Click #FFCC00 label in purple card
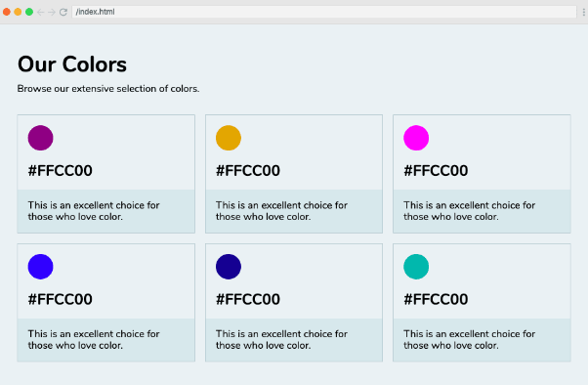This screenshot has height=385, width=588. pyautogui.click(x=60, y=171)
